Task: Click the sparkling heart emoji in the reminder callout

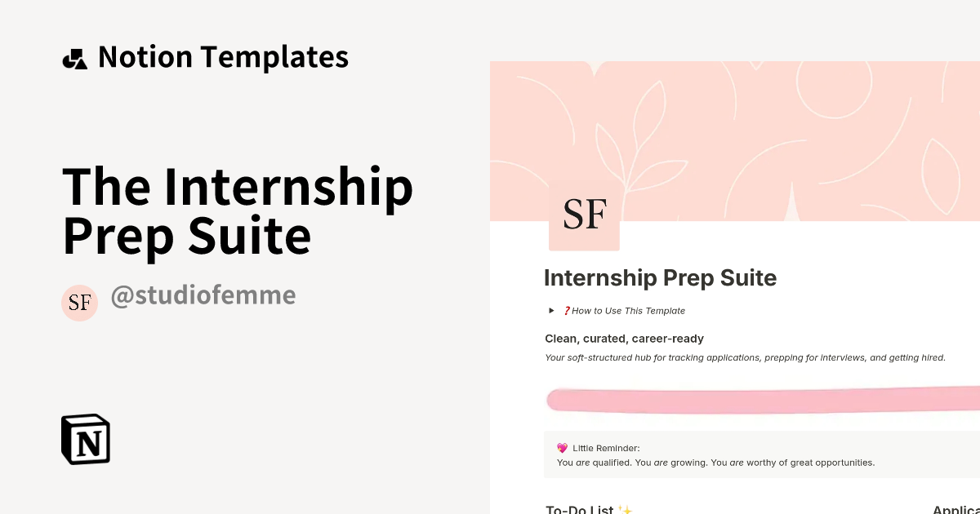Action: point(560,447)
